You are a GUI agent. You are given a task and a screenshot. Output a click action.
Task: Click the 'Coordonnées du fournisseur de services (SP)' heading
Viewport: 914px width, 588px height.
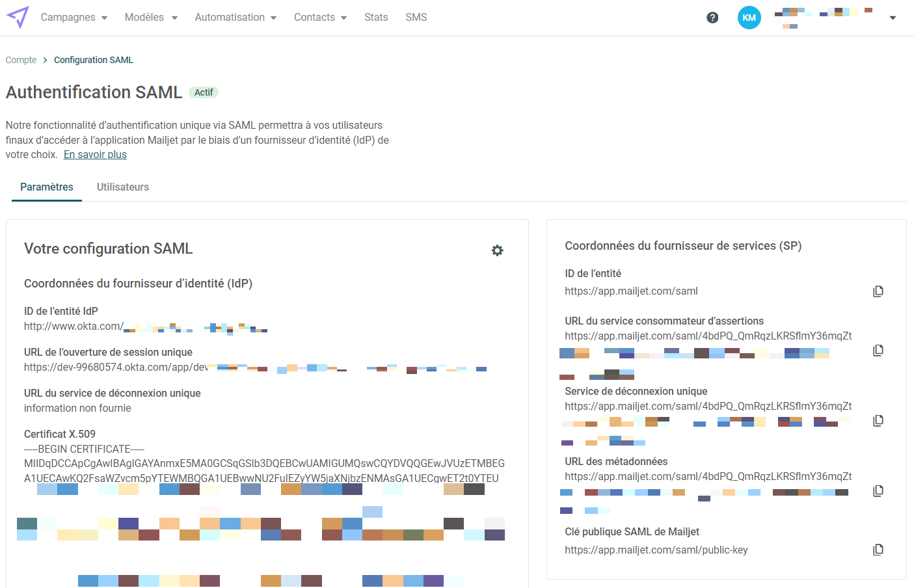tap(683, 246)
